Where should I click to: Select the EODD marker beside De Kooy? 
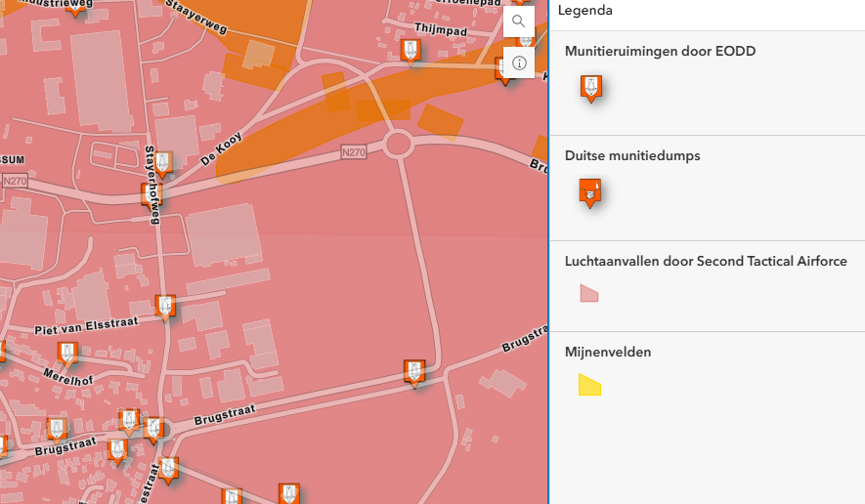click(x=162, y=165)
